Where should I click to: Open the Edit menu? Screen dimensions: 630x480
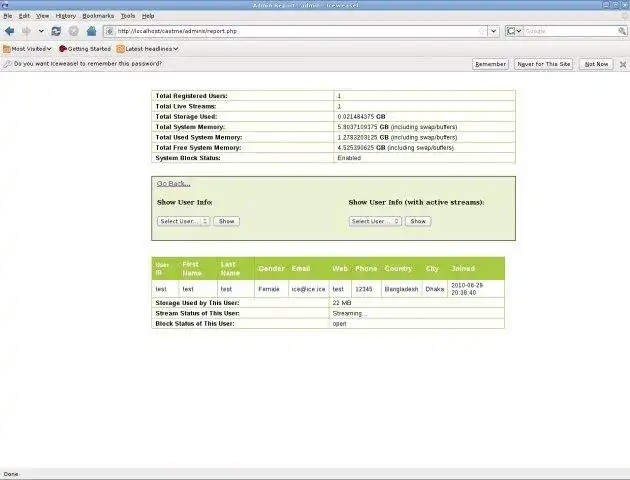pos(24,16)
